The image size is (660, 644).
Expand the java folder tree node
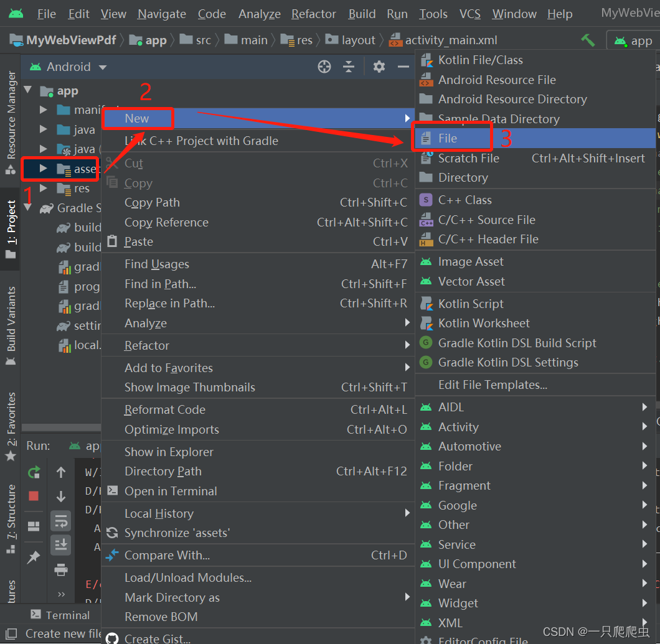pos(43,129)
